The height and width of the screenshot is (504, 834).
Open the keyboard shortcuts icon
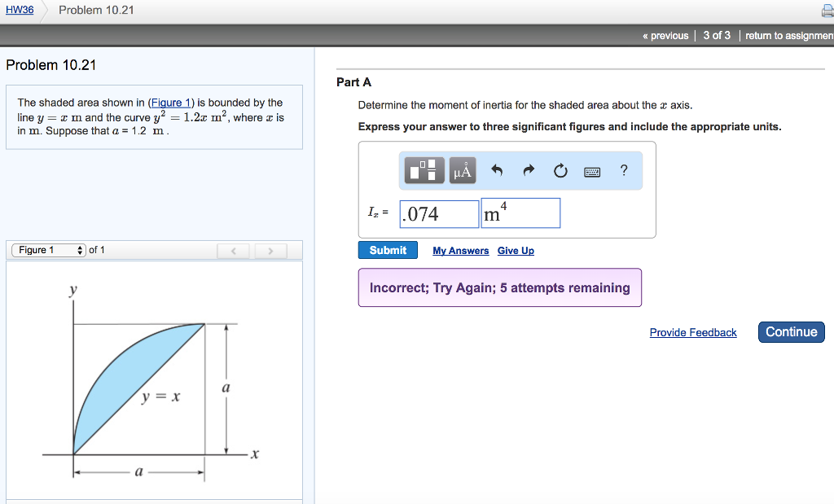click(592, 171)
